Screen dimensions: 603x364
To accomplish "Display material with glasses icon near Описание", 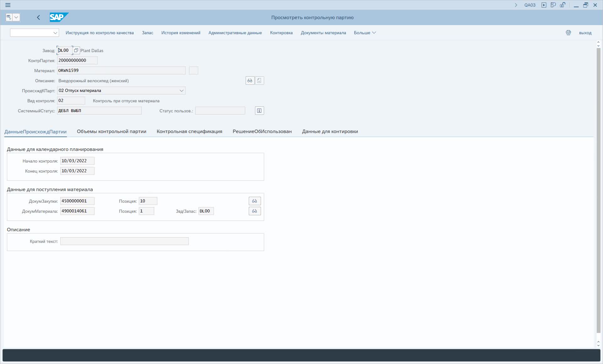I will pos(250,81).
